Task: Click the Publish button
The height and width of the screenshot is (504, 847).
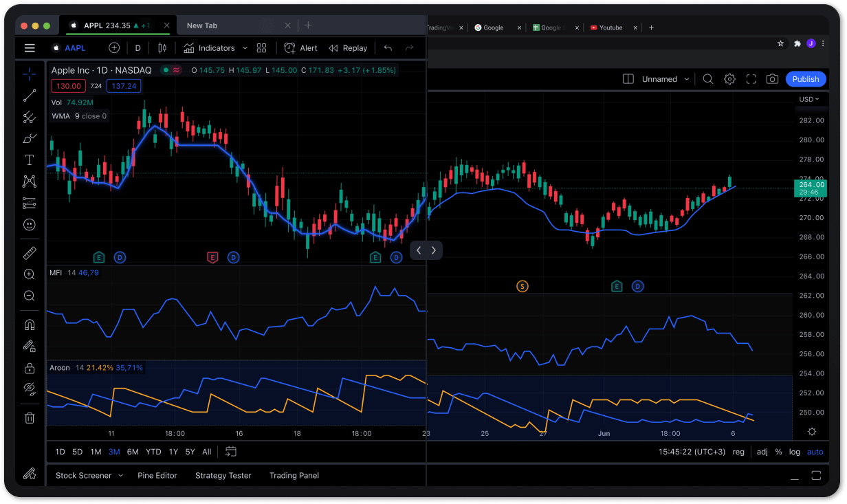Action: coord(805,78)
